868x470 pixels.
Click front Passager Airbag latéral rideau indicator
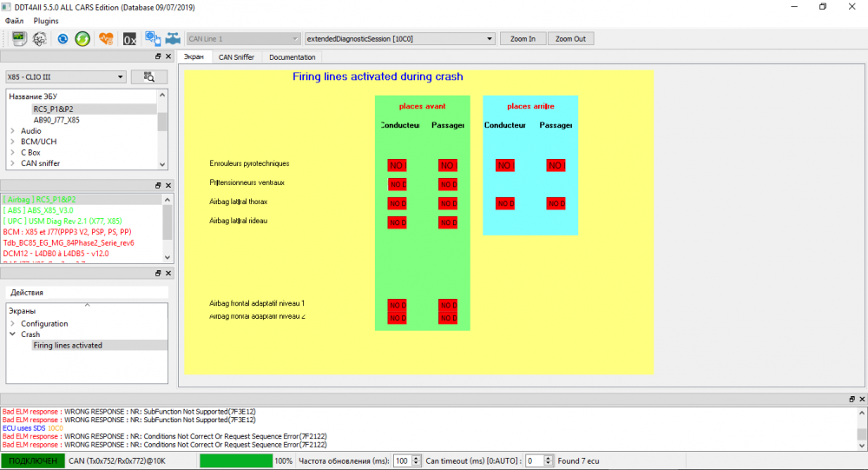[448, 222]
